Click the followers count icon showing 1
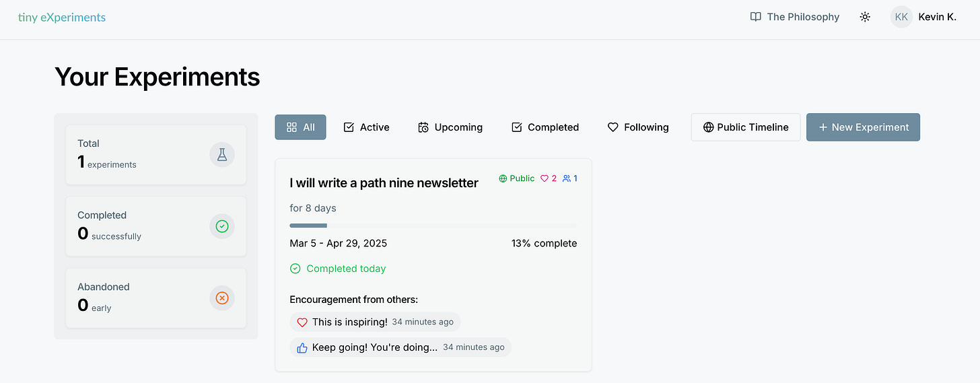 pyautogui.click(x=570, y=178)
